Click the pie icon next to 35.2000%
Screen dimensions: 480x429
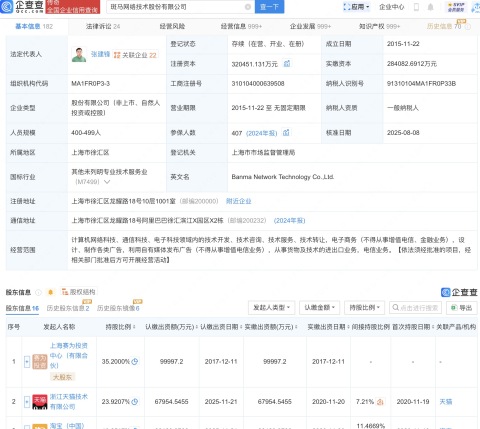tap(135, 361)
